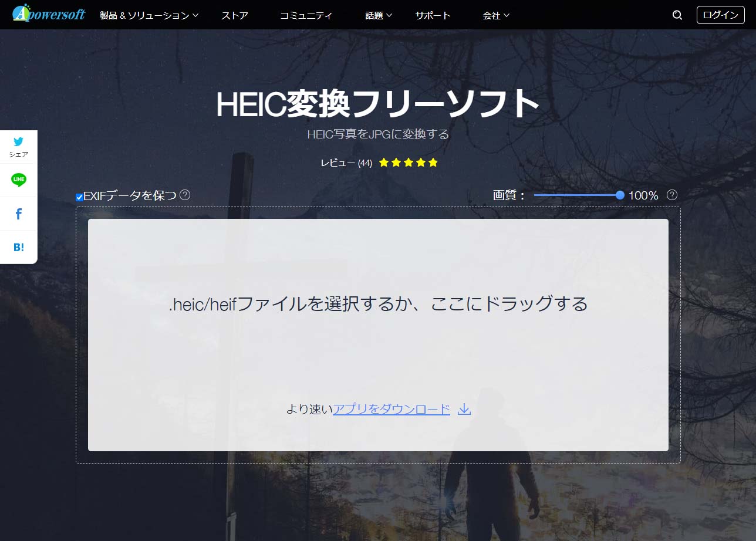Expand the 話題 dropdown menu
This screenshot has width=756, height=541.
coord(379,16)
